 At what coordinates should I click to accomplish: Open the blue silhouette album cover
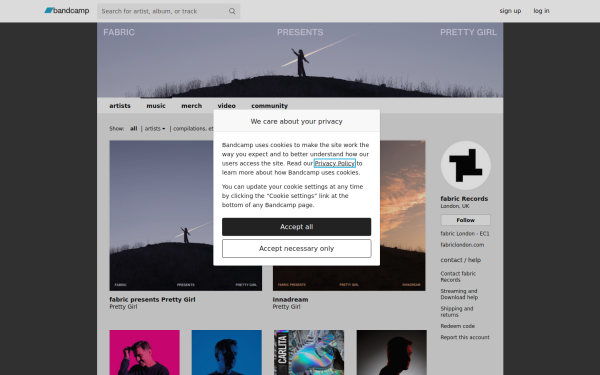[227, 352]
